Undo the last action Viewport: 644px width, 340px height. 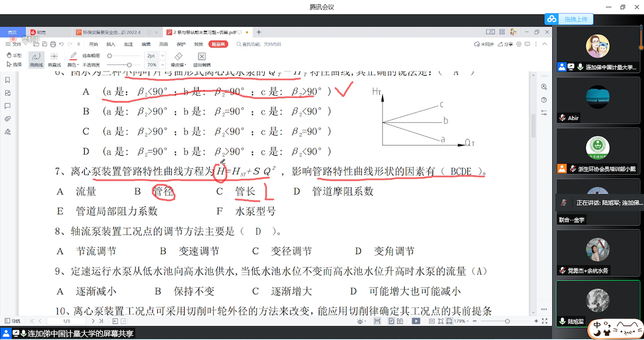(62, 44)
